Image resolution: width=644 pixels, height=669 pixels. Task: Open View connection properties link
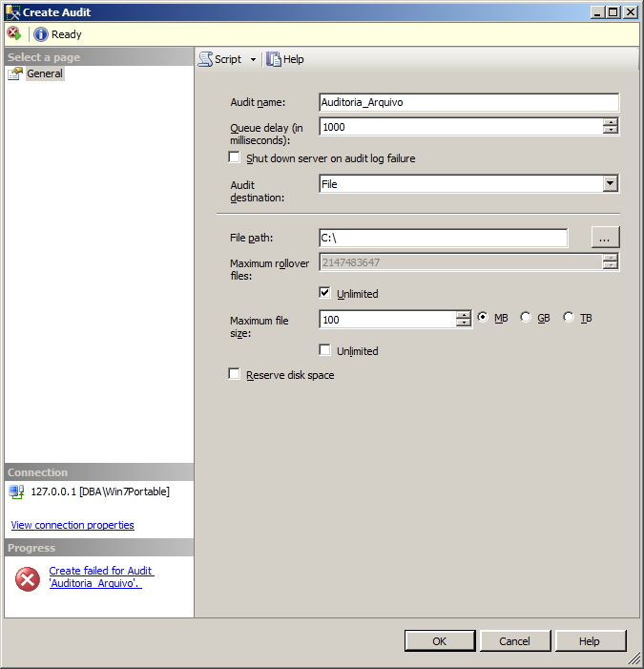click(x=73, y=525)
